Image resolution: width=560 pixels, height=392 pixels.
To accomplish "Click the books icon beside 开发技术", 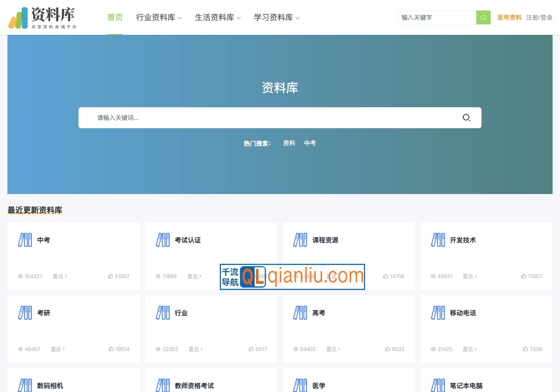I will pos(438,240).
